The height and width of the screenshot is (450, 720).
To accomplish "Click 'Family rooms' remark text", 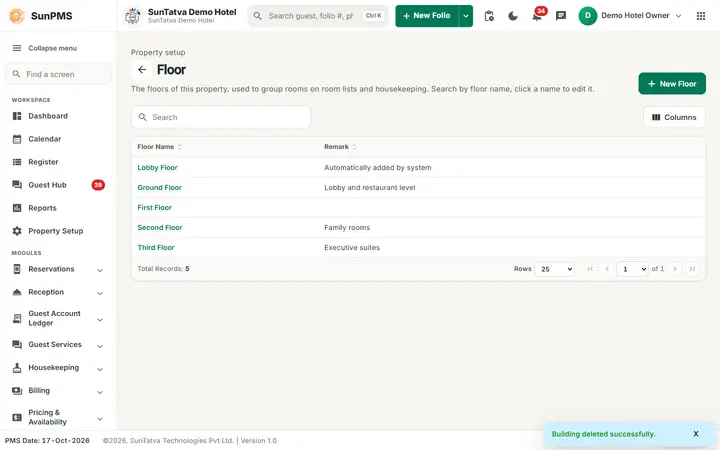I will click(x=347, y=227).
